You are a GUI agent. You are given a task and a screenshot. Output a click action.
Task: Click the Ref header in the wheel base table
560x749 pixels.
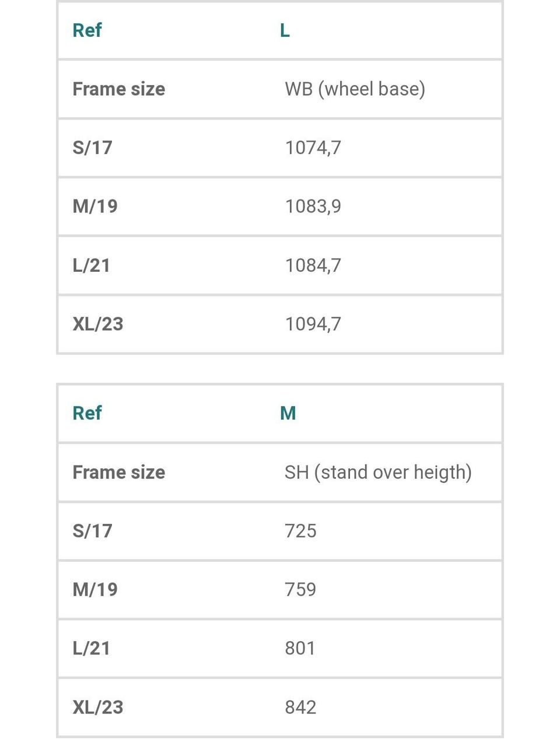click(x=87, y=30)
